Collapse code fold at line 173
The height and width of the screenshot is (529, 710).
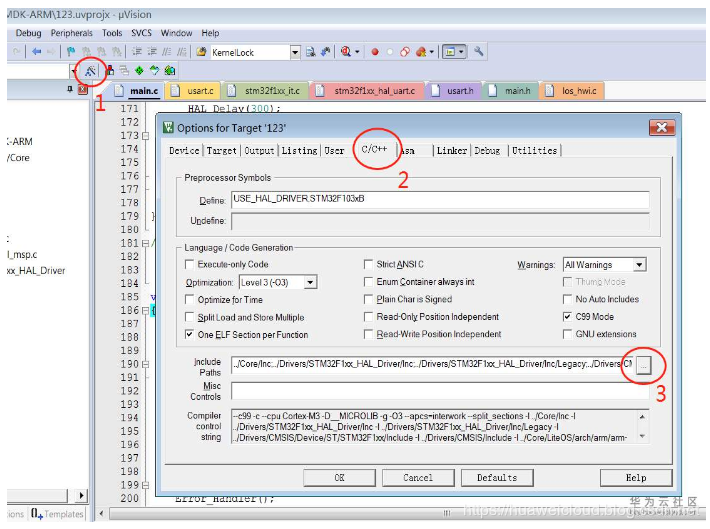145,135
